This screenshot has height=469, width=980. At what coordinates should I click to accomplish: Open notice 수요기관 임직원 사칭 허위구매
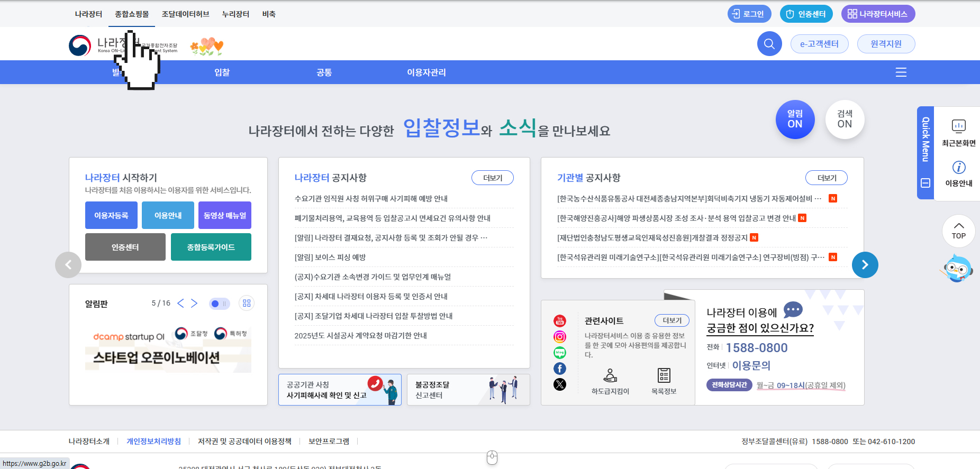coord(371,199)
